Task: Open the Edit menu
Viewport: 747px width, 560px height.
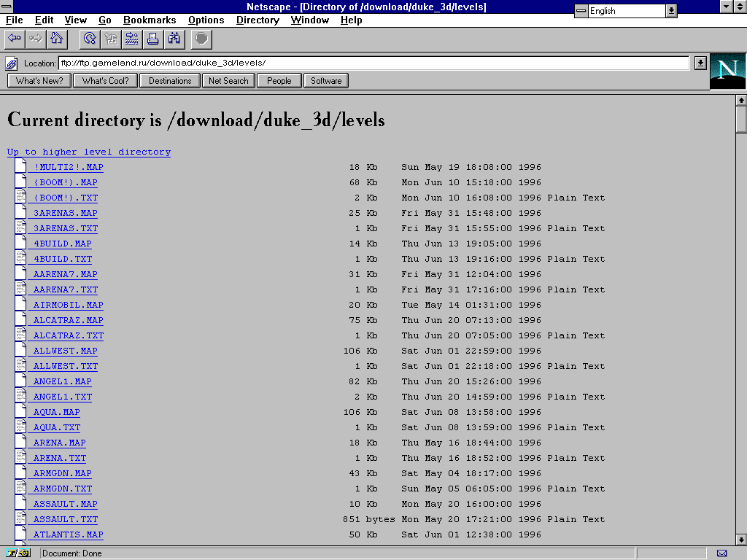Action: pyautogui.click(x=44, y=20)
